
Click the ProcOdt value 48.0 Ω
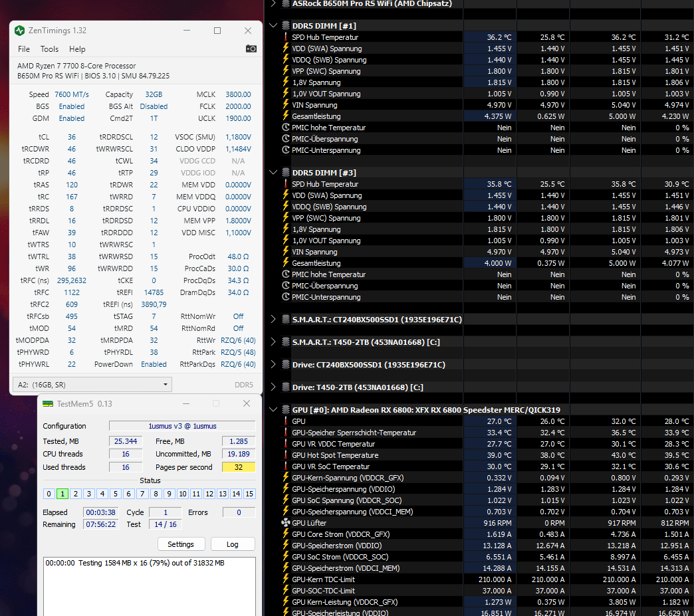[x=238, y=257]
